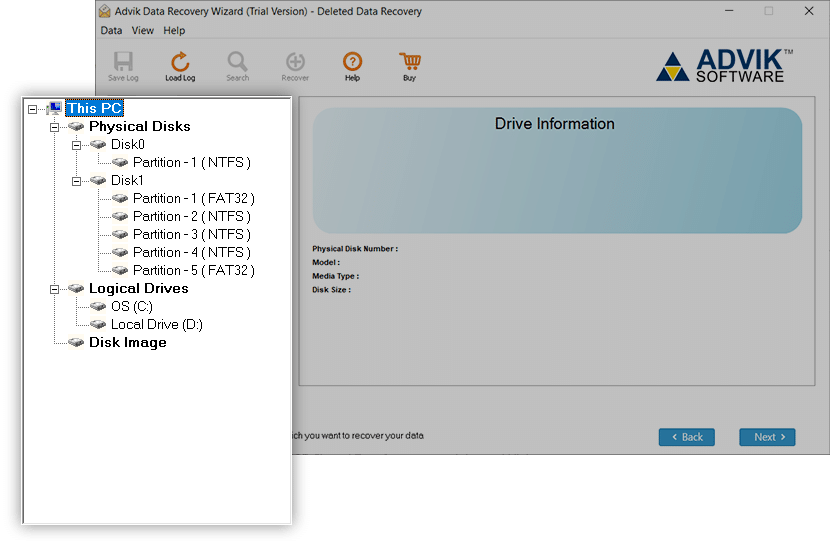Click the drive icon beside Logical Drives
The width and height of the screenshot is (830, 546).
coord(76,289)
